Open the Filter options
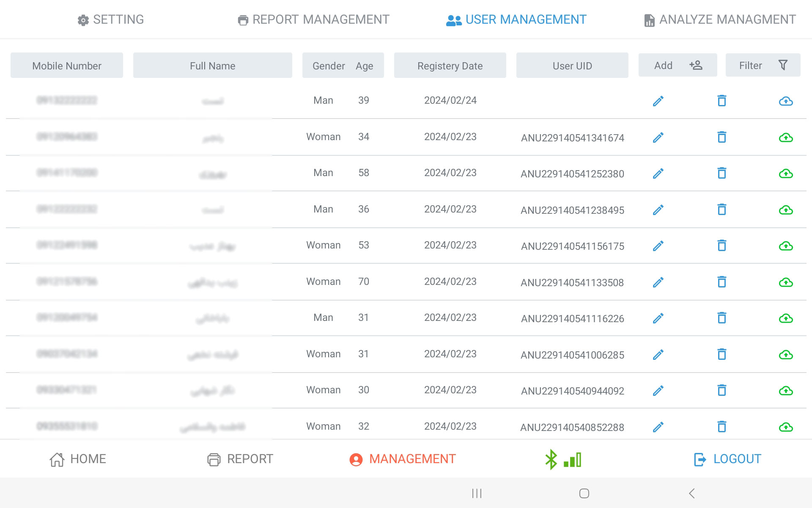Viewport: 812px width, 508px height. point(763,65)
